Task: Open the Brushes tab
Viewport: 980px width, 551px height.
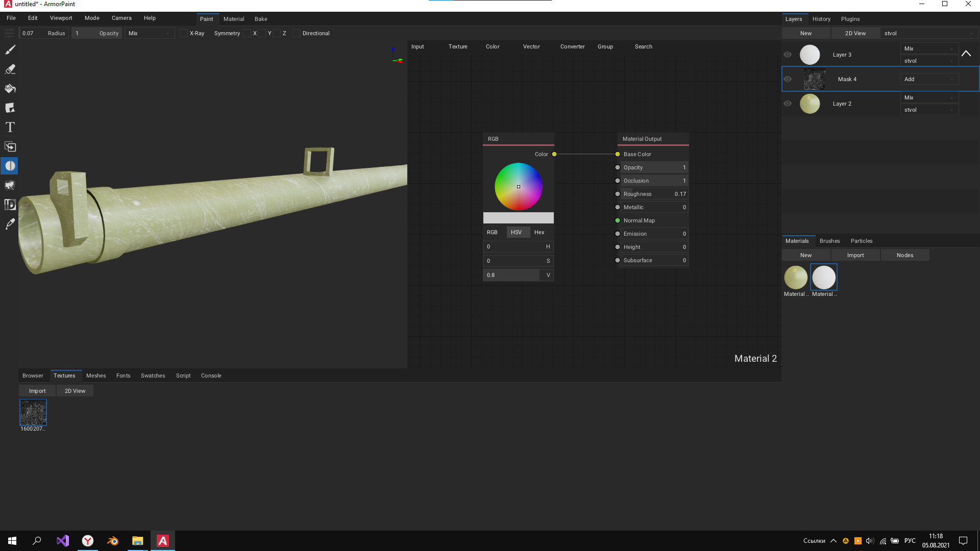Action: pos(829,241)
